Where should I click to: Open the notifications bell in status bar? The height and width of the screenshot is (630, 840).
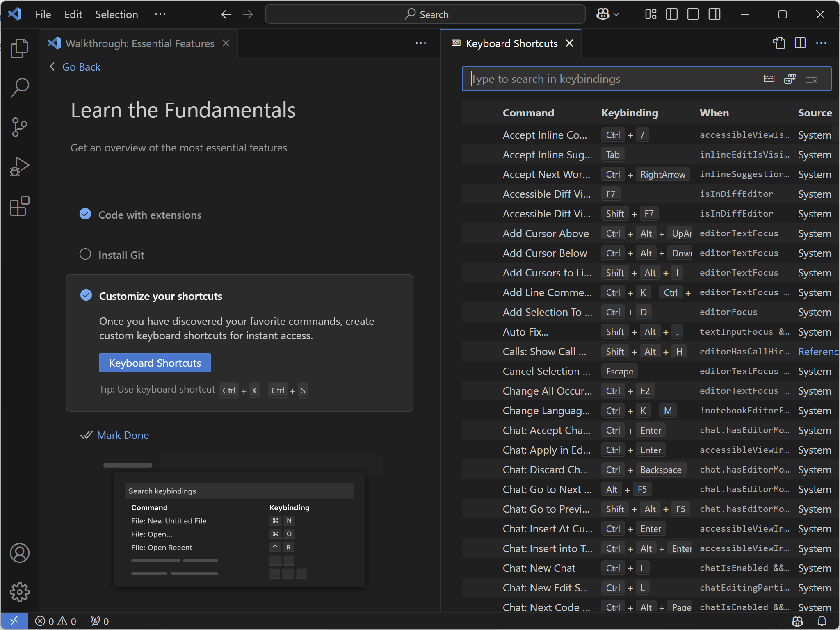click(822, 621)
